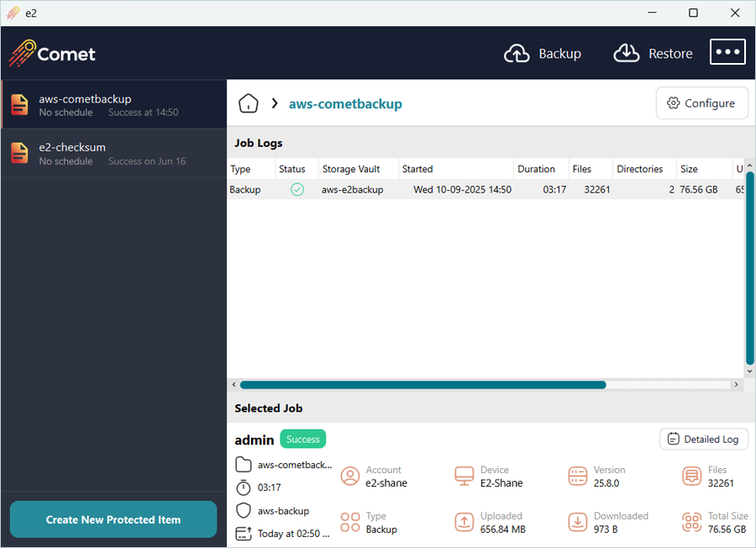
Task: Minimize the e2 window
Action: click(x=652, y=13)
